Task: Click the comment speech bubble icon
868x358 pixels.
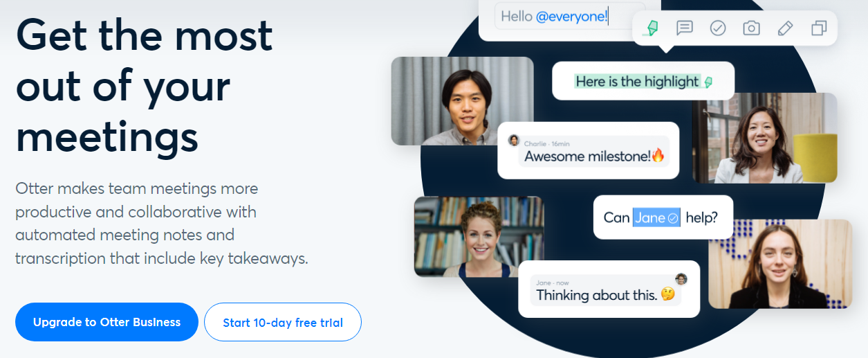Action: point(685,28)
